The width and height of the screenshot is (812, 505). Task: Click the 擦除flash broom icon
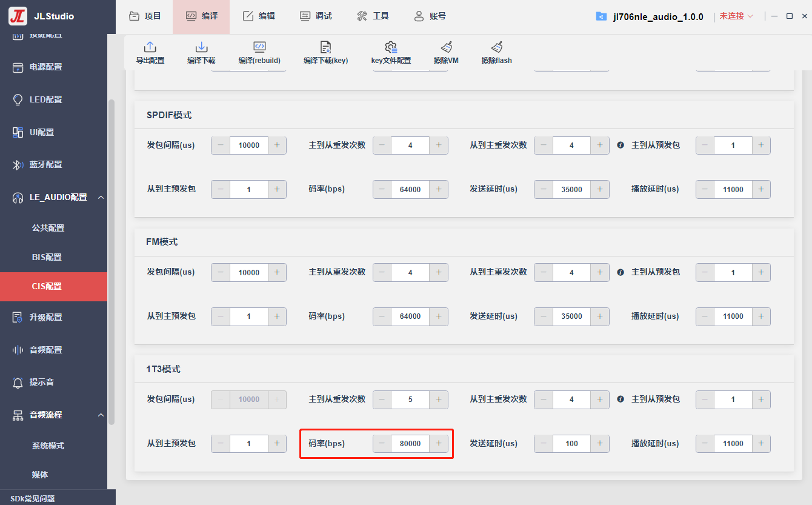(497, 47)
